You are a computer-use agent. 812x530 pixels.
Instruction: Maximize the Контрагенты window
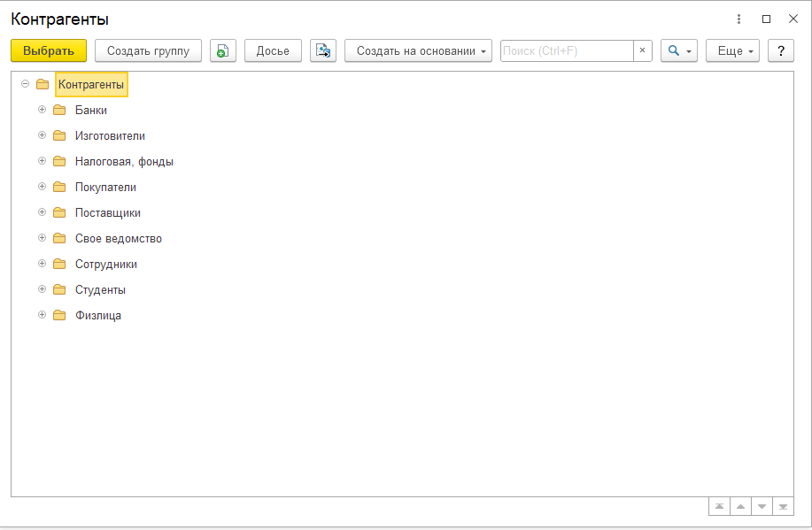click(767, 19)
